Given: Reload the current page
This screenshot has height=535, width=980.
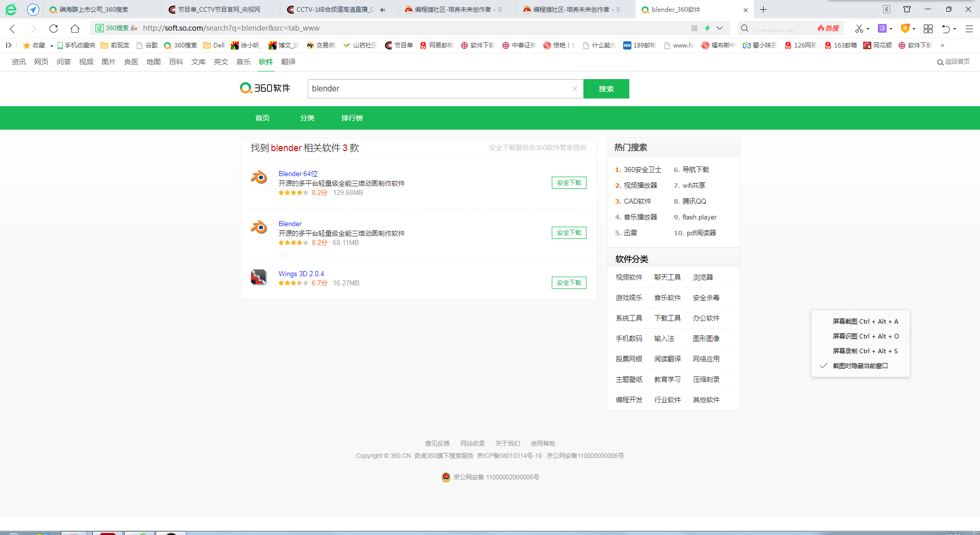Looking at the screenshot, I should [x=54, y=29].
